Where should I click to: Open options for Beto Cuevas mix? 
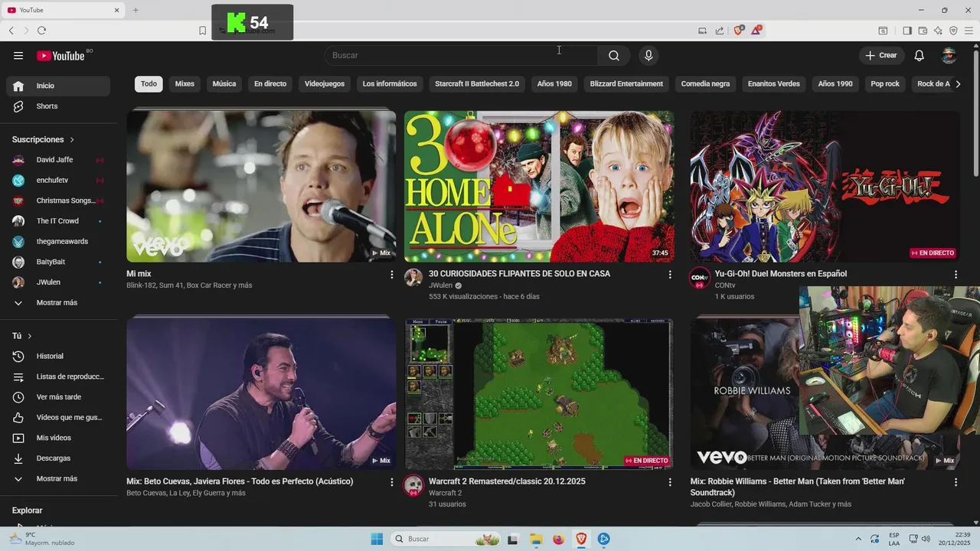coord(392,482)
